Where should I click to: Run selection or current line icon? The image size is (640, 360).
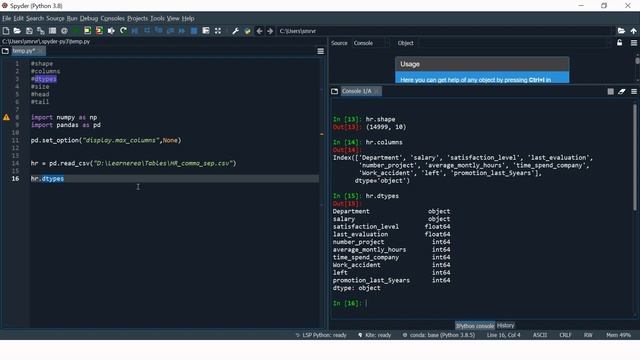click(x=111, y=31)
